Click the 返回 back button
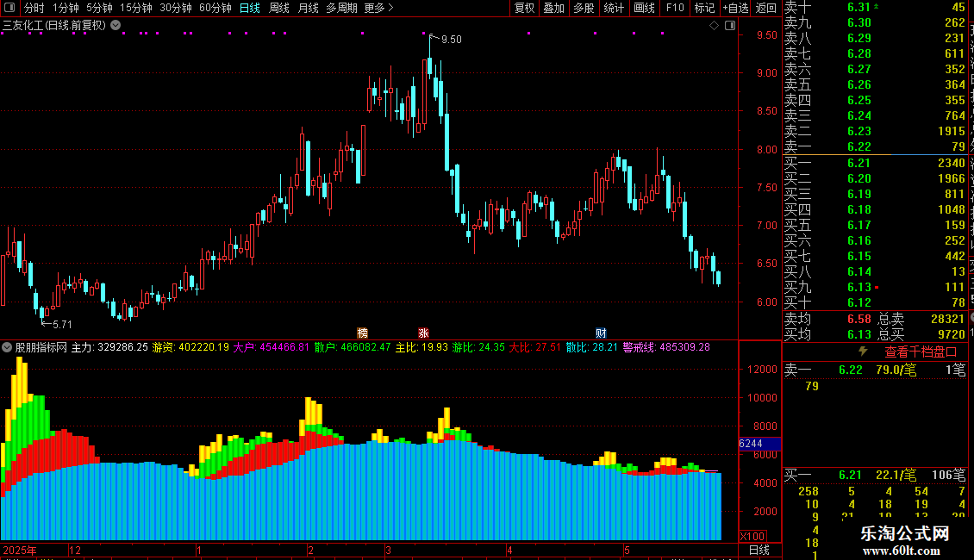974x560 pixels. click(766, 8)
